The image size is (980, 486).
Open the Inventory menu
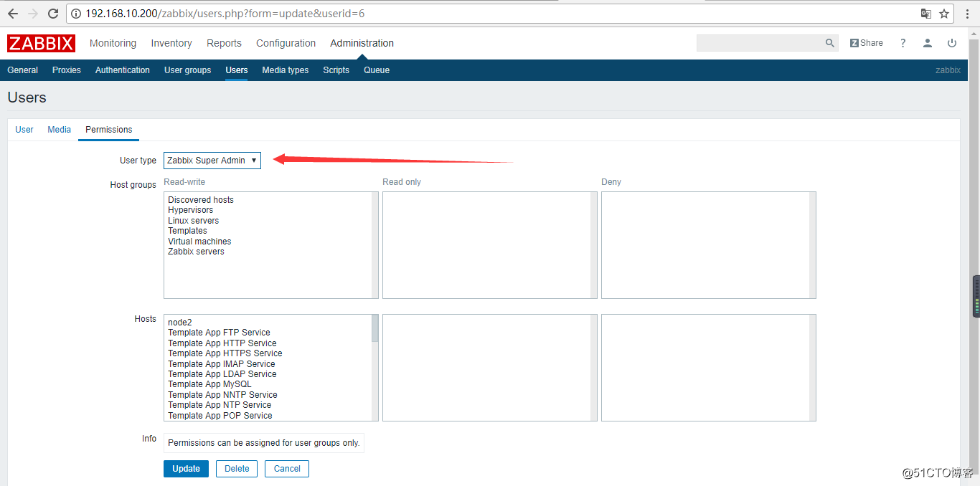[x=171, y=43]
